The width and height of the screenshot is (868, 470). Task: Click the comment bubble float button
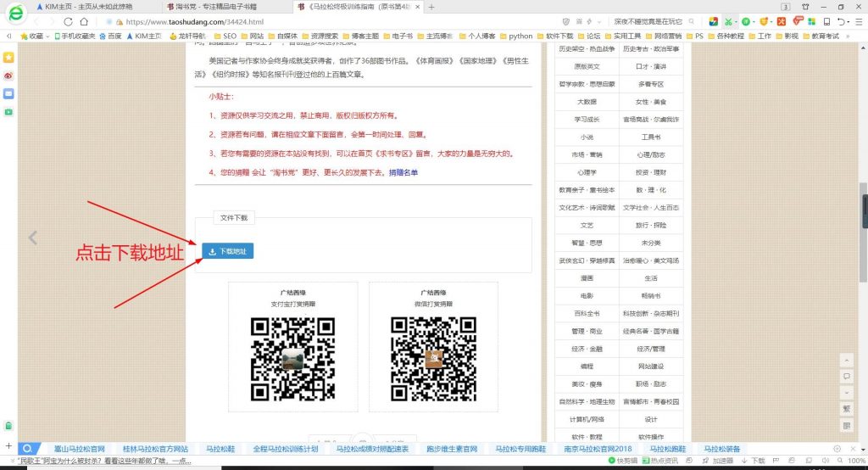point(847,377)
